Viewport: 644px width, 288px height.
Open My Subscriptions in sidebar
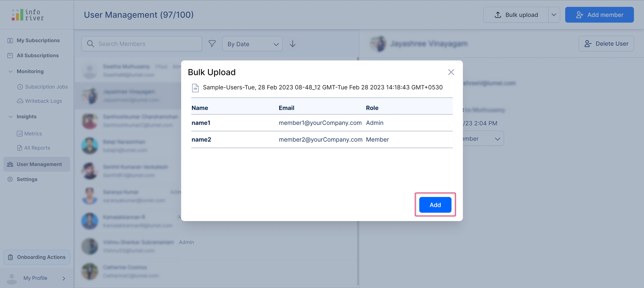(x=38, y=40)
